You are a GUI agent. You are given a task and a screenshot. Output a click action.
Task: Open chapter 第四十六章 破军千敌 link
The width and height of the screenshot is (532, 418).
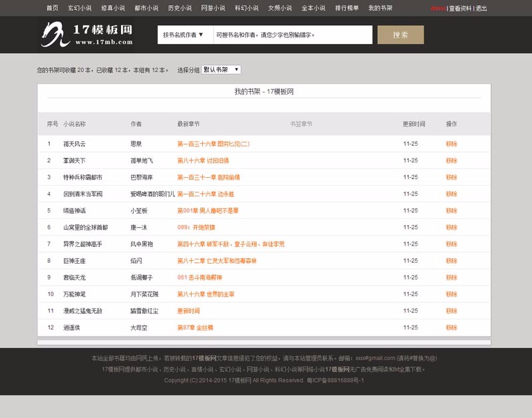(x=231, y=244)
